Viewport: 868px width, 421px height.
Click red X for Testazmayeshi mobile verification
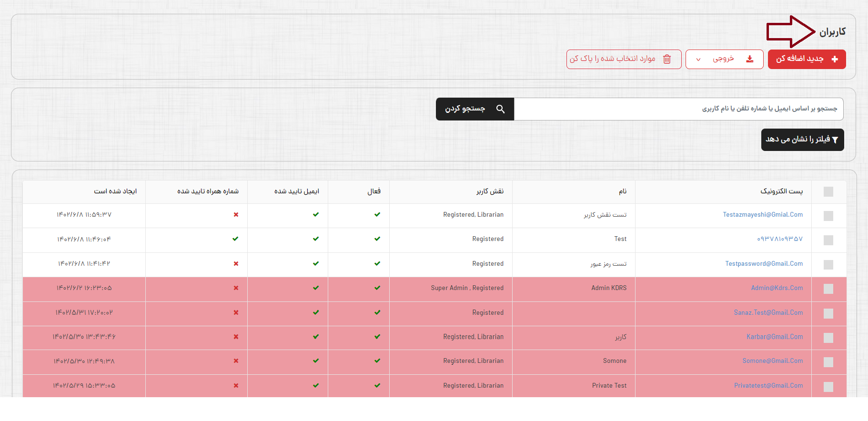pos(236,215)
